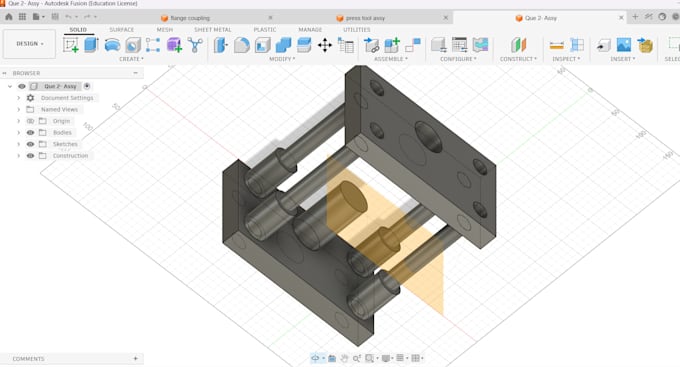This screenshot has height=367, width=680.
Task: Click the Save icon in top bar
Action: [55, 17]
